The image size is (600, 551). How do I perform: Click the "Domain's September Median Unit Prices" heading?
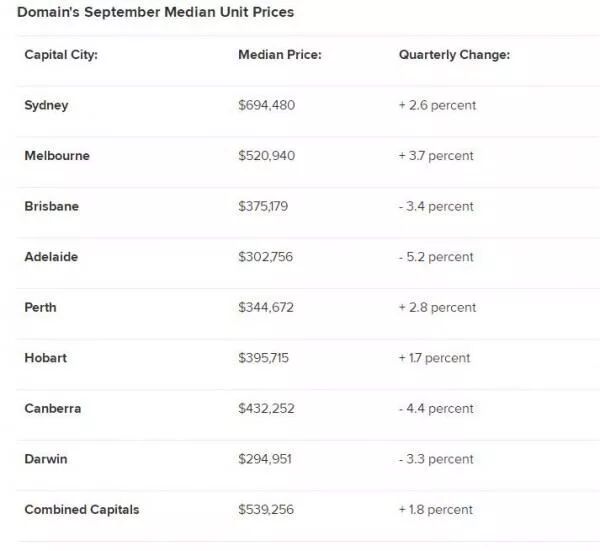(155, 13)
